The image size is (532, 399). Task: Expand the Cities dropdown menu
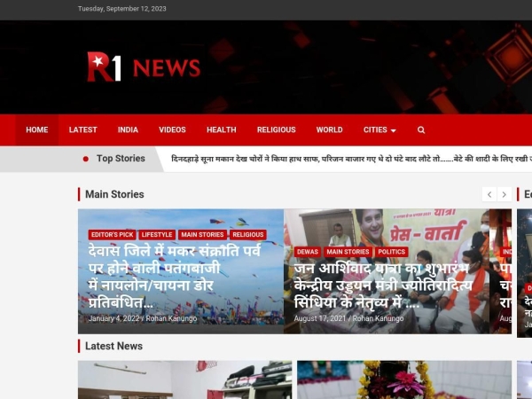(379, 129)
